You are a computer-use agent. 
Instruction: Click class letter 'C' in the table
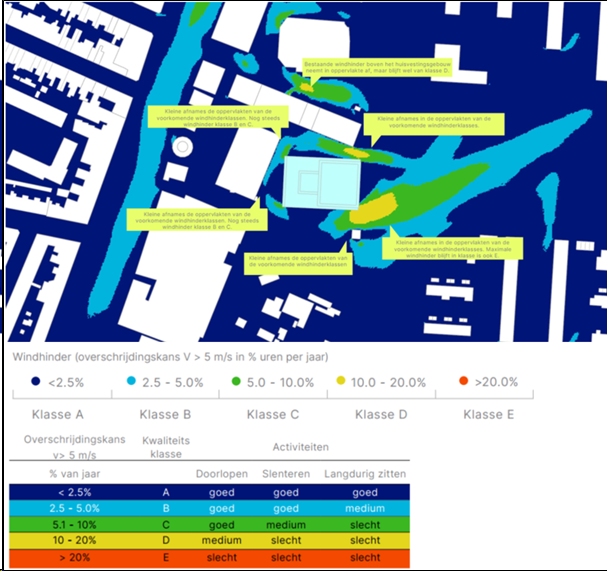[166, 525]
